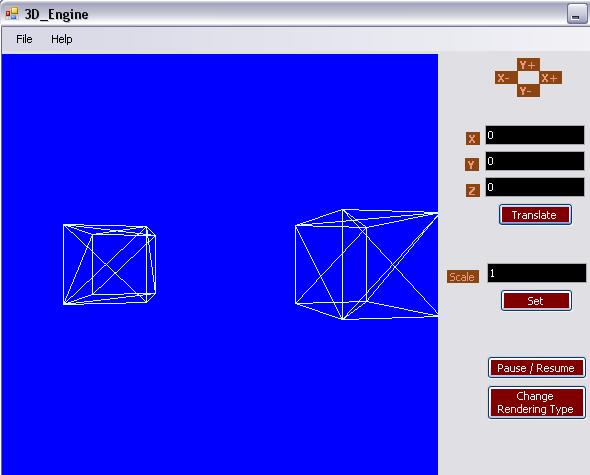Click the orange Z axis label

[x=473, y=190]
